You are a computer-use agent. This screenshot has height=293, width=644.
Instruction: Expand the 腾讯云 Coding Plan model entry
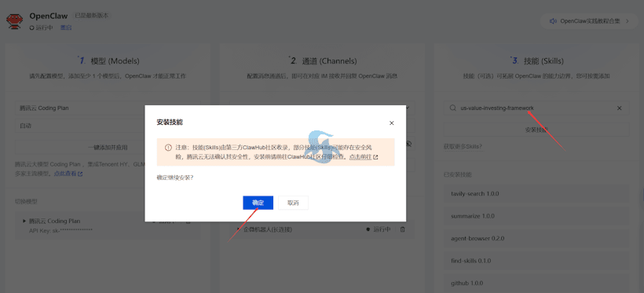24,221
